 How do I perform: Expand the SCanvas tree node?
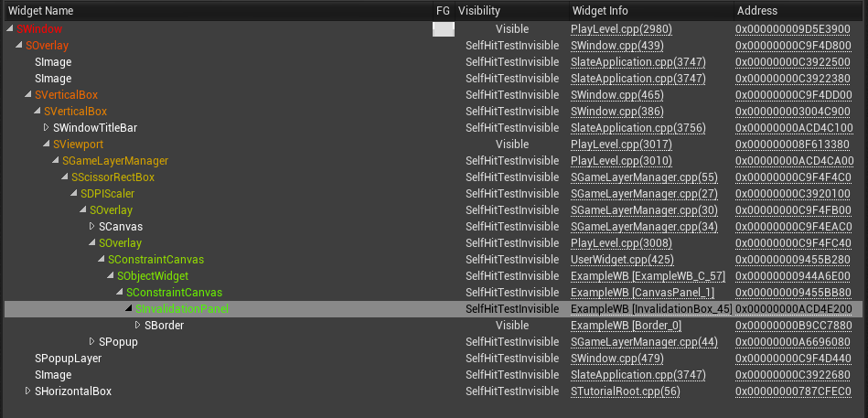click(92, 227)
